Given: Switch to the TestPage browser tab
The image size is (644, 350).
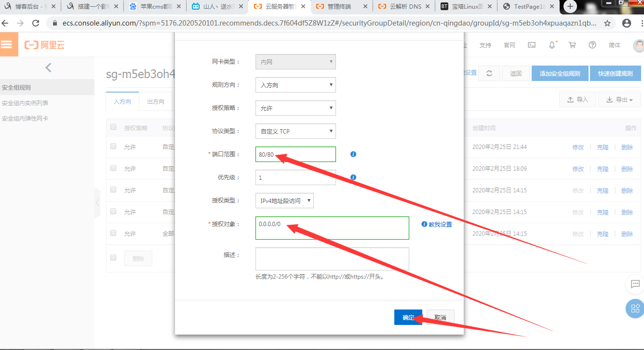Looking at the screenshot, I should point(529,7).
